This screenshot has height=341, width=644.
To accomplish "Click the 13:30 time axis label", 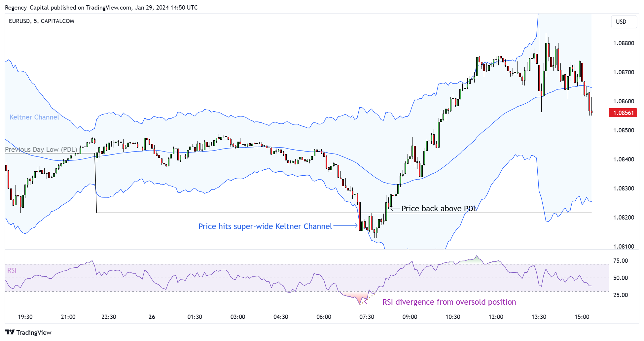I will point(539,317).
